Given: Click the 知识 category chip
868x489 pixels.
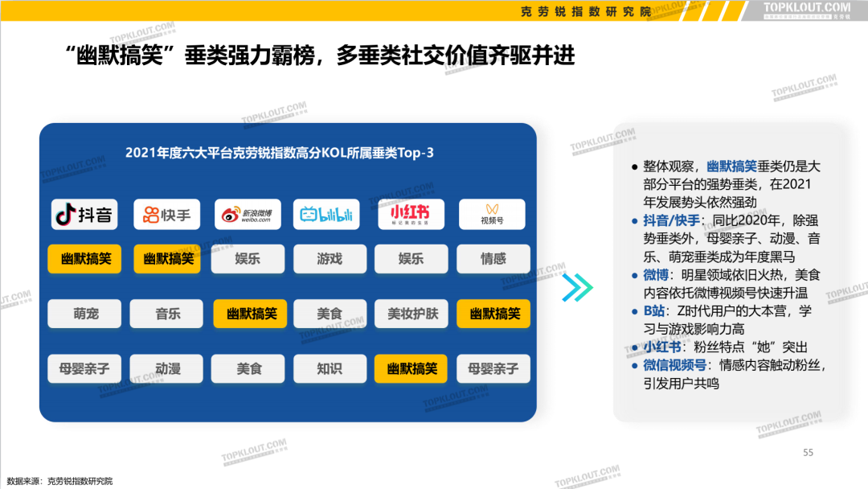Looking at the screenshot, I should (330, 369).
